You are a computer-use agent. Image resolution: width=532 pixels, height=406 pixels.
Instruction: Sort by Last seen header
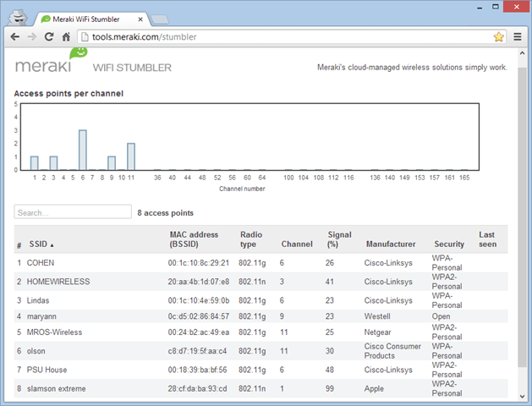coord(487,239)
